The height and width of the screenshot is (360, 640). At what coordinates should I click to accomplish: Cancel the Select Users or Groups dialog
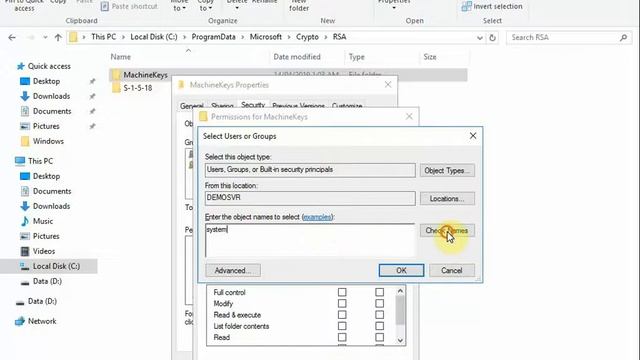click(451, 270)
